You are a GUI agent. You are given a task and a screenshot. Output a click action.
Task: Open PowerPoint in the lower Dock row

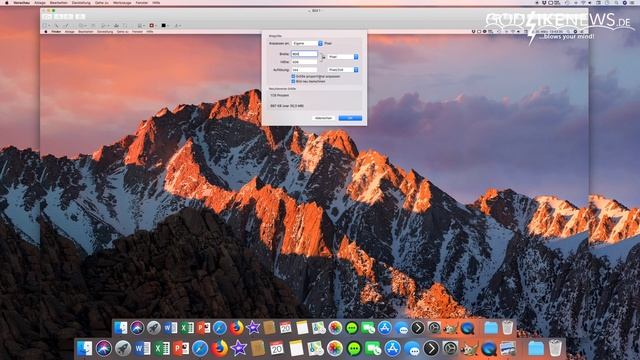click(181, 348)
